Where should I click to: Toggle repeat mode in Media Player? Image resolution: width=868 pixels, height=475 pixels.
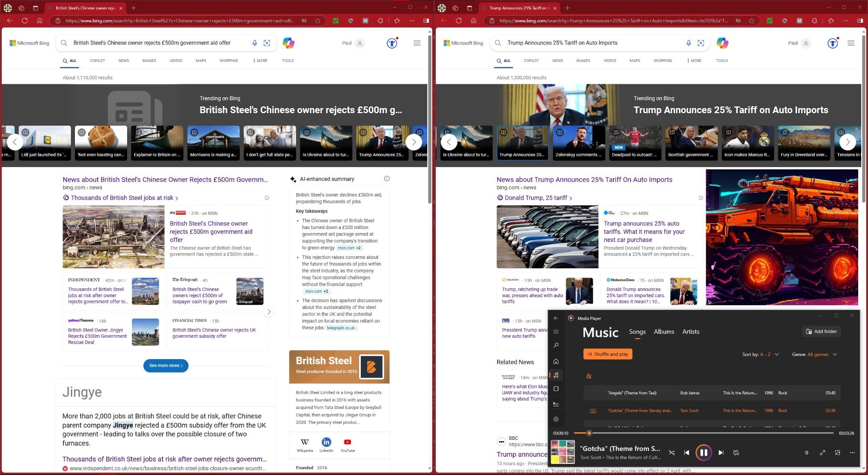(736, 453)
